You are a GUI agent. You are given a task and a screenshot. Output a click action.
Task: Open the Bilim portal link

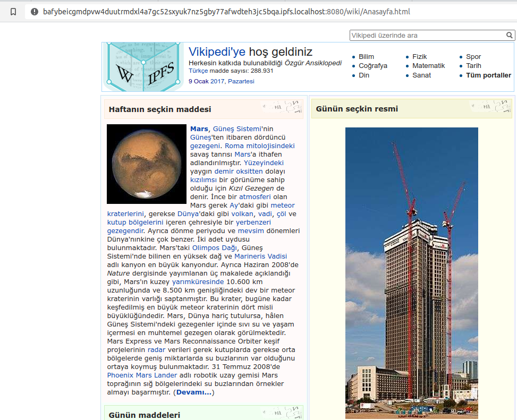[x=366, y=57]
